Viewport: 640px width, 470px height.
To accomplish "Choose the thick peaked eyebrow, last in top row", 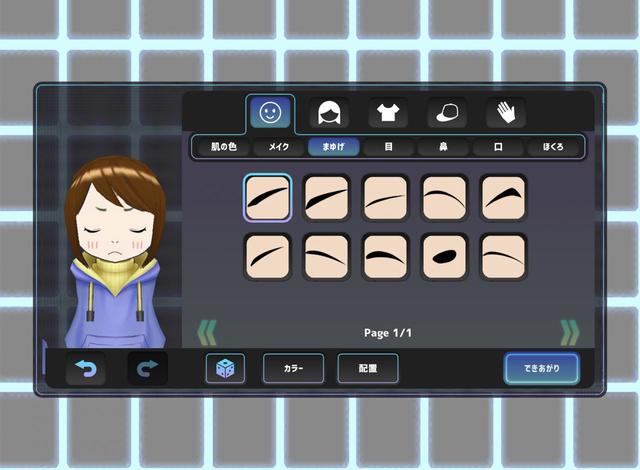I will point(503,198).
